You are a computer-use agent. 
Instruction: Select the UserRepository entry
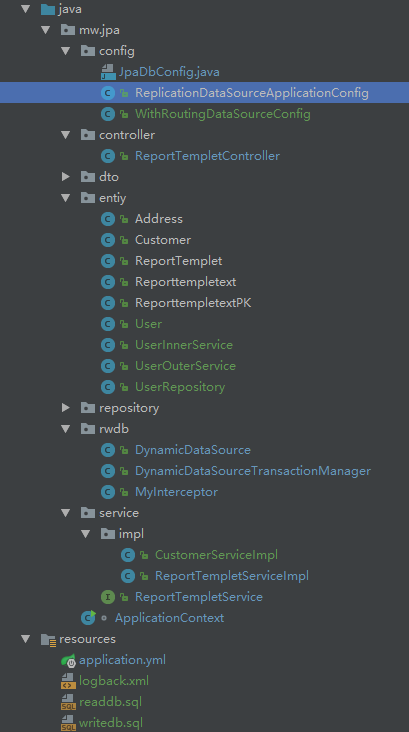180,387
